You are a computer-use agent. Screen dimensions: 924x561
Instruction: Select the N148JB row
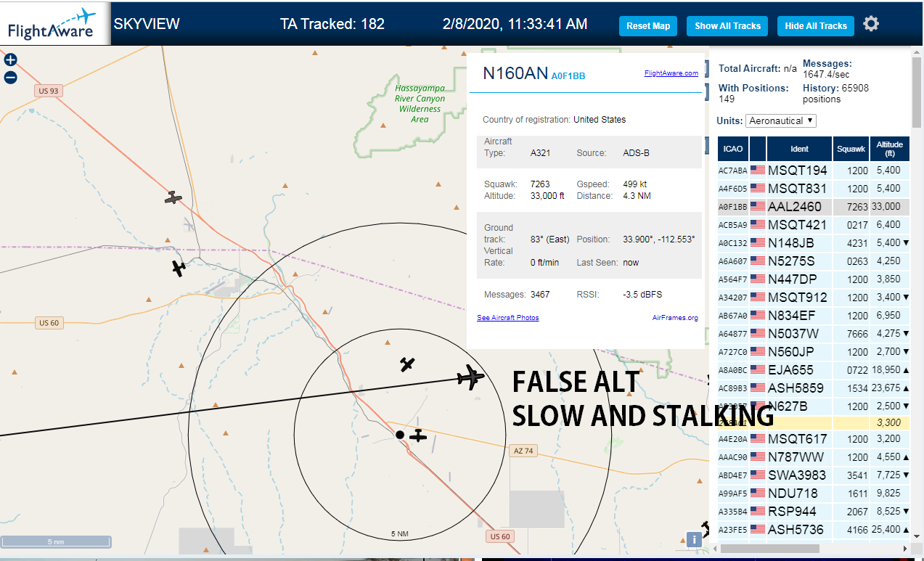coord(814,243)
